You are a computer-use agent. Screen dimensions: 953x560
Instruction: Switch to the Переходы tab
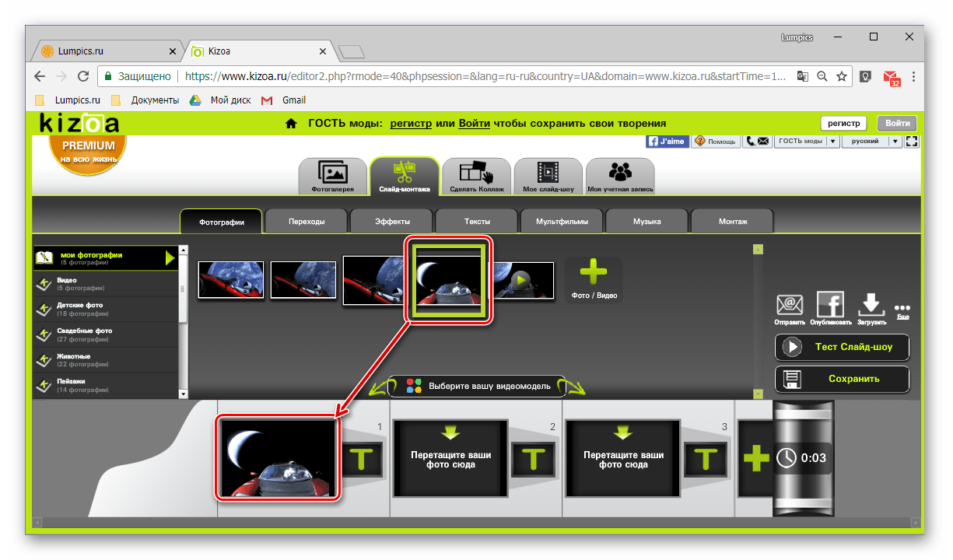307,222
